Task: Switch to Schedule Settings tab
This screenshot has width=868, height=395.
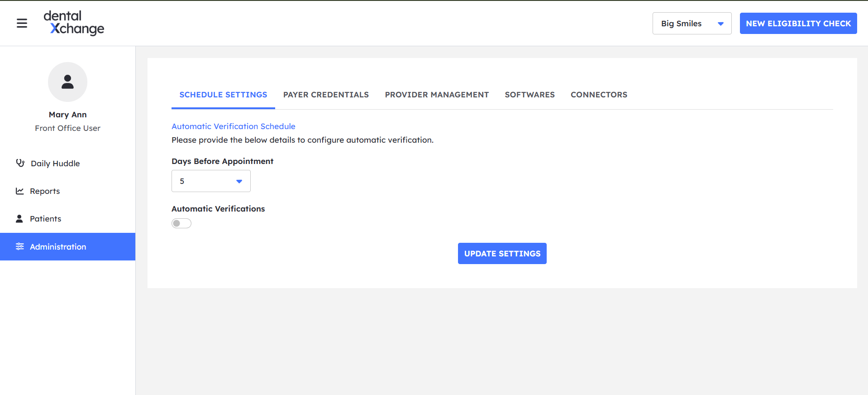Action: [x=223, y=95]
